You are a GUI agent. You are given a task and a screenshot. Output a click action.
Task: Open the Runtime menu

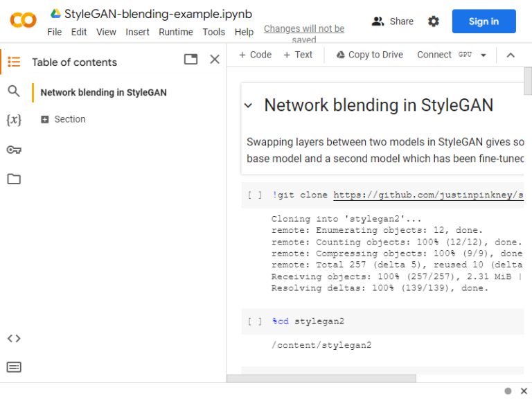176,32
